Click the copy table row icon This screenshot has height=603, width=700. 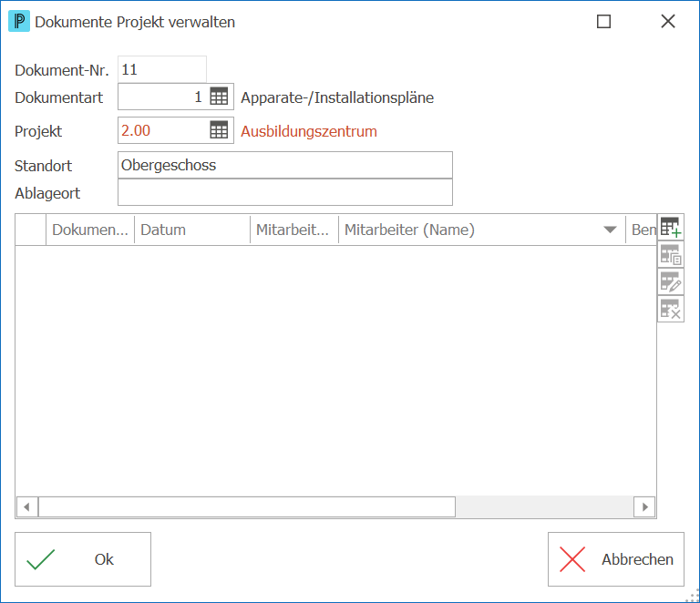click(x=671, y=255)
